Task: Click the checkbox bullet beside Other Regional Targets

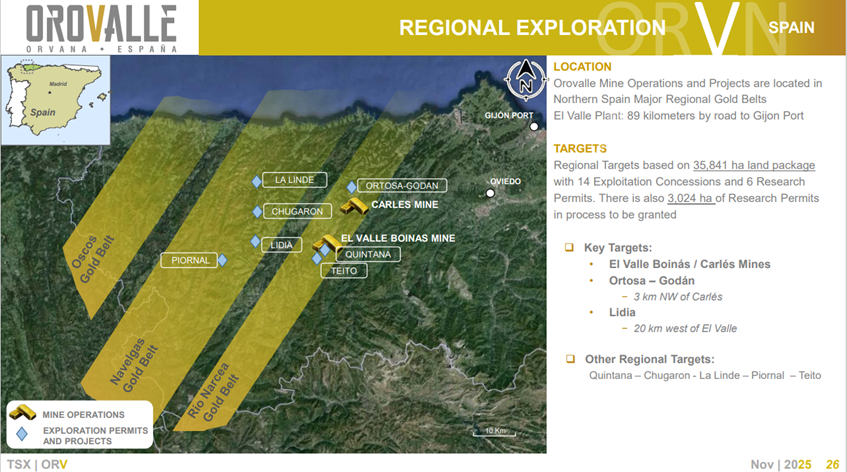Action: tap(570, 359)
